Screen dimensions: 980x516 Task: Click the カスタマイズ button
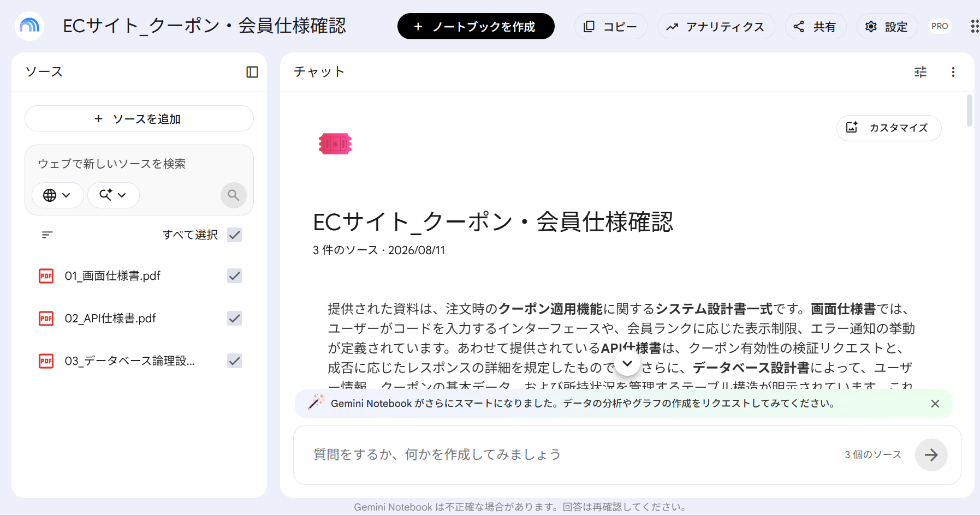tap(889, 128)
